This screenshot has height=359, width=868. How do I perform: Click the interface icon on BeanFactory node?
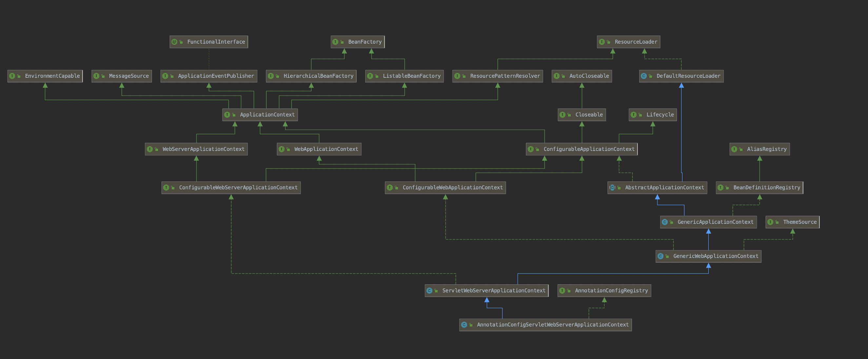click(x=335, y=42)
